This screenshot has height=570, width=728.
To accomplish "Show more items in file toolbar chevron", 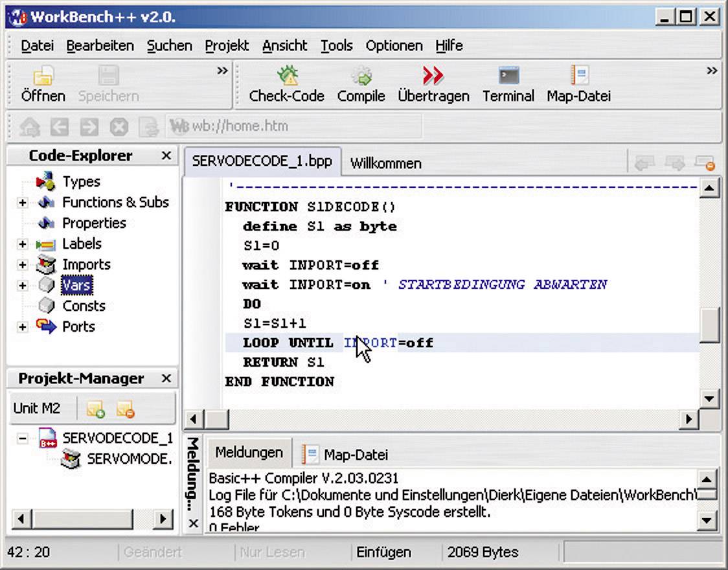I will click(x=222, y=71).
